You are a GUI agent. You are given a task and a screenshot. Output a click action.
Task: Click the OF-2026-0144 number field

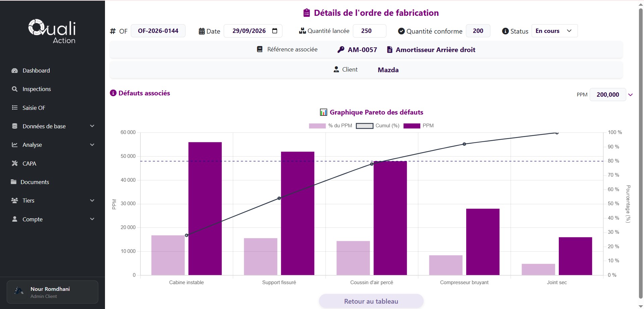click(x=158, y=31)
